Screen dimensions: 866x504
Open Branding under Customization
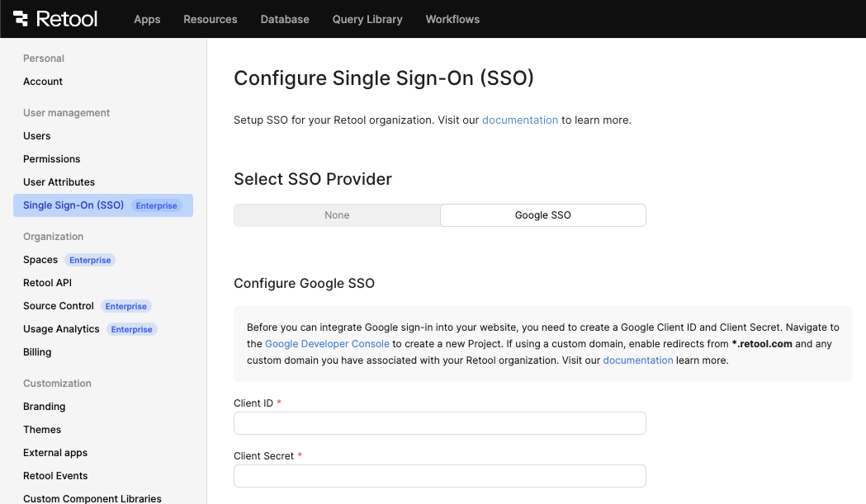[45, 407]
